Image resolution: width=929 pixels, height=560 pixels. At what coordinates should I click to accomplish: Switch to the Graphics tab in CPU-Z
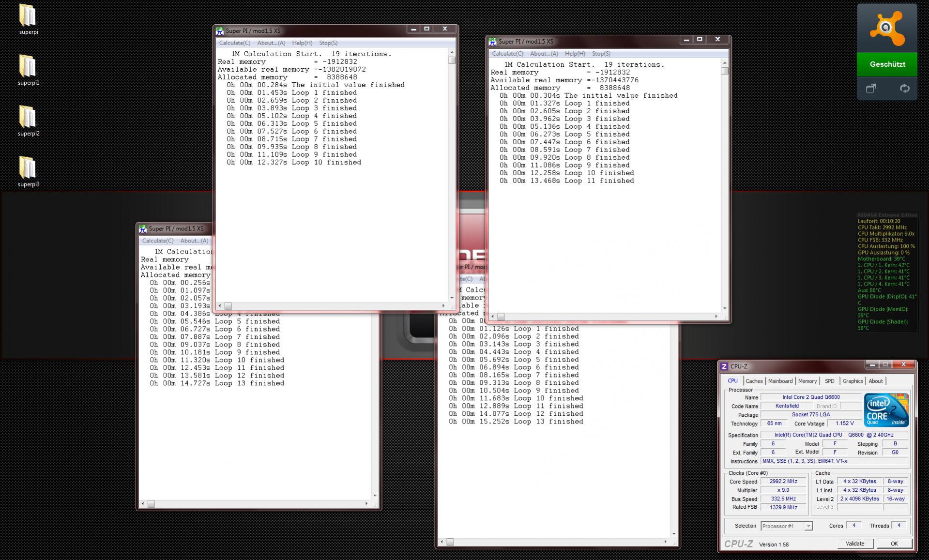pyautogui.click(x=853, y=381)
